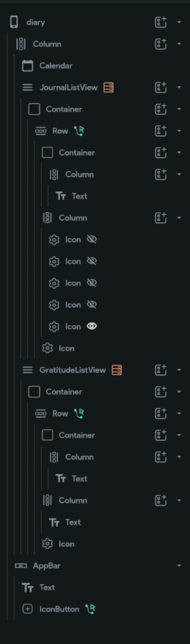Select the IconButton widget

(x=59, y=609)
